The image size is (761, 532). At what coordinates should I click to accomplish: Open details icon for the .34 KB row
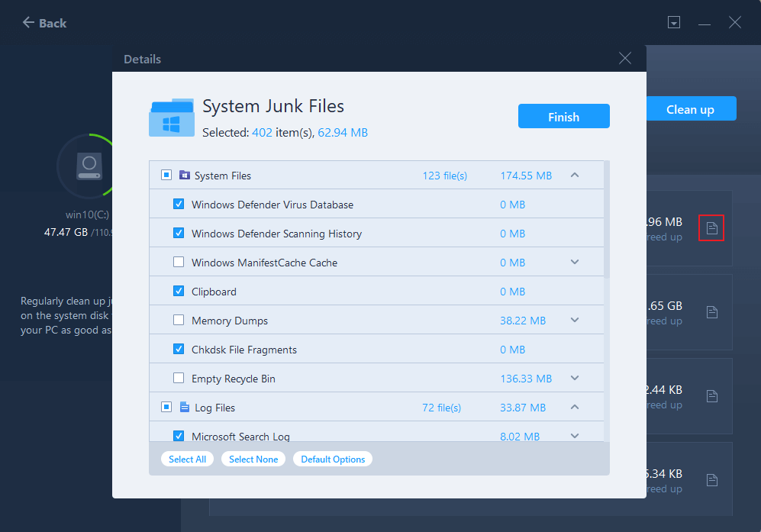(x=711, y=480)
